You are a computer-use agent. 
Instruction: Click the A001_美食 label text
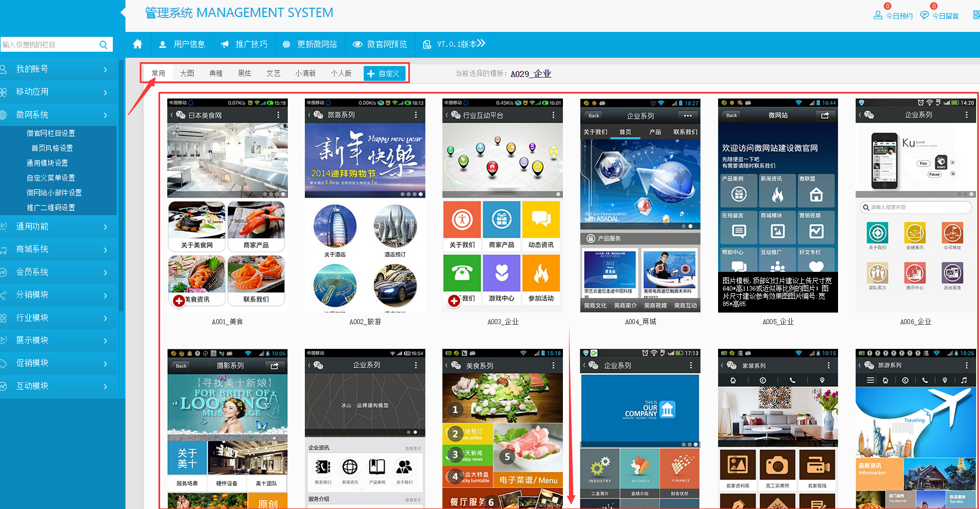(x=227, y=322)
